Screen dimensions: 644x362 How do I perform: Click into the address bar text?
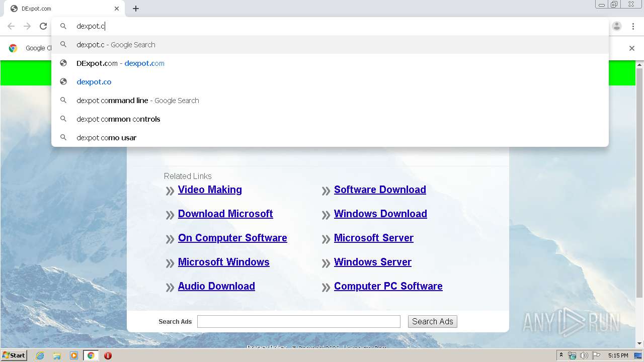pos(91,26)
